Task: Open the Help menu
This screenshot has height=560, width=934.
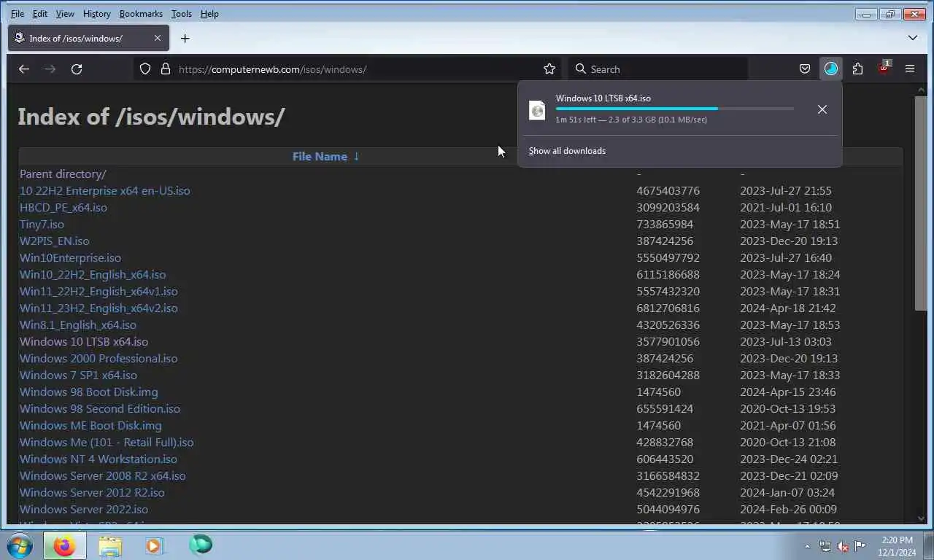Action: coord(209,14)
